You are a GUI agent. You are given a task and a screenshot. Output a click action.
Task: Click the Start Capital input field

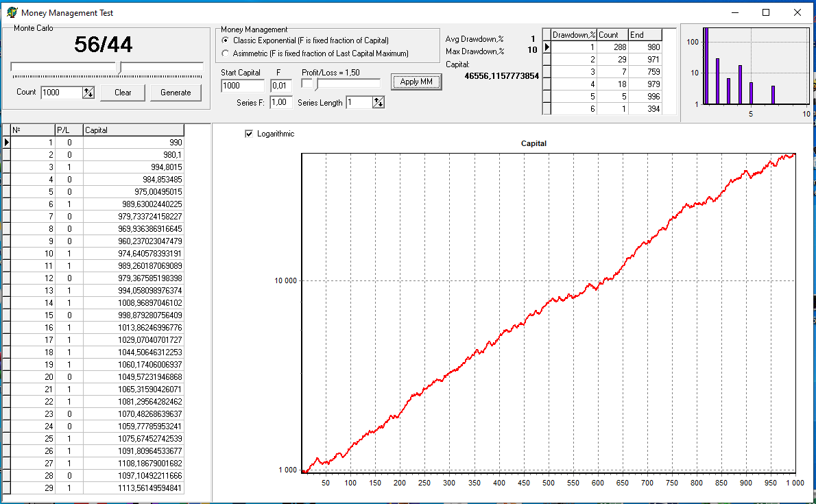tap(243, 86)
